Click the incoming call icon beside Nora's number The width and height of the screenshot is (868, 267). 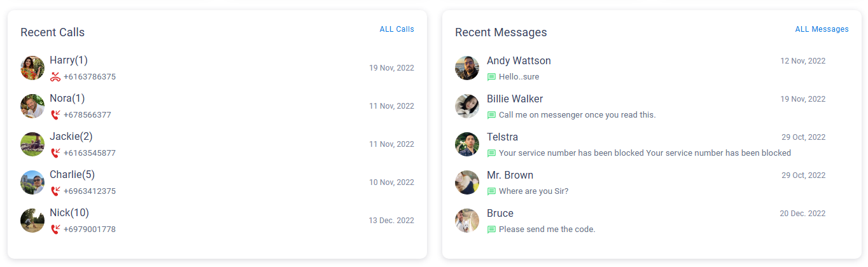click(x=55, y=115)
